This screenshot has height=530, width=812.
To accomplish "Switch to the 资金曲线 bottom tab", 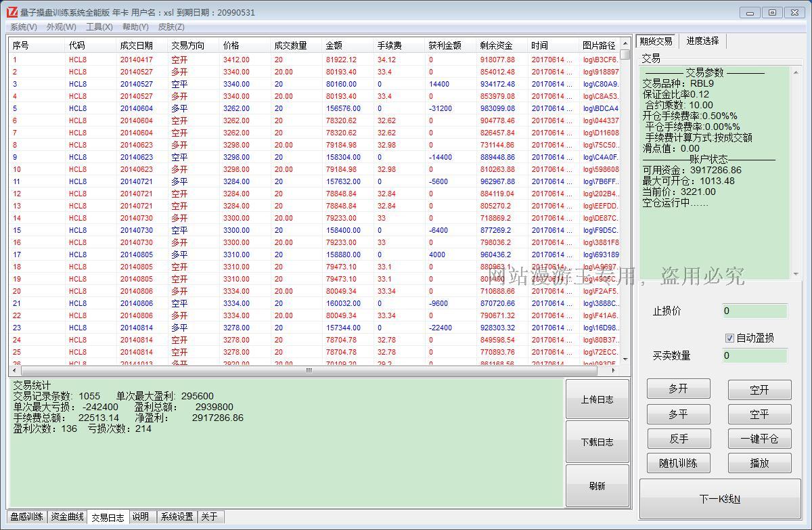I will [x=68, y=516].
